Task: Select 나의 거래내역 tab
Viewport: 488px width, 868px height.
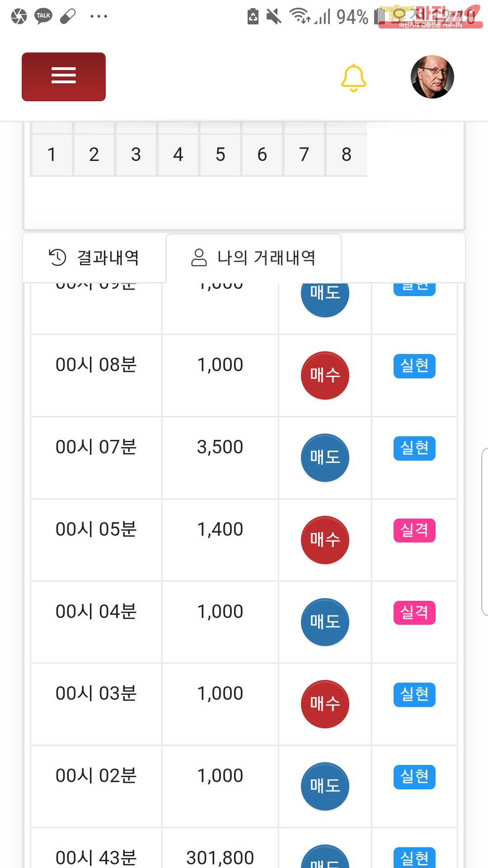Action: 253,258
